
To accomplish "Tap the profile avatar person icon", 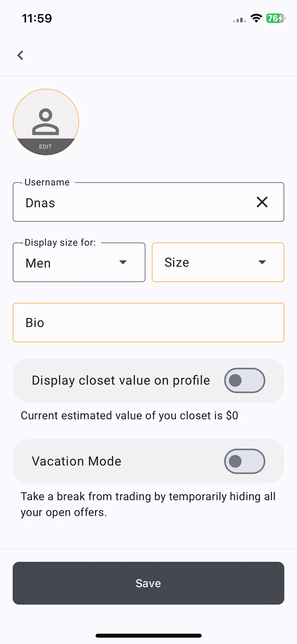I will tap(46, 122).
